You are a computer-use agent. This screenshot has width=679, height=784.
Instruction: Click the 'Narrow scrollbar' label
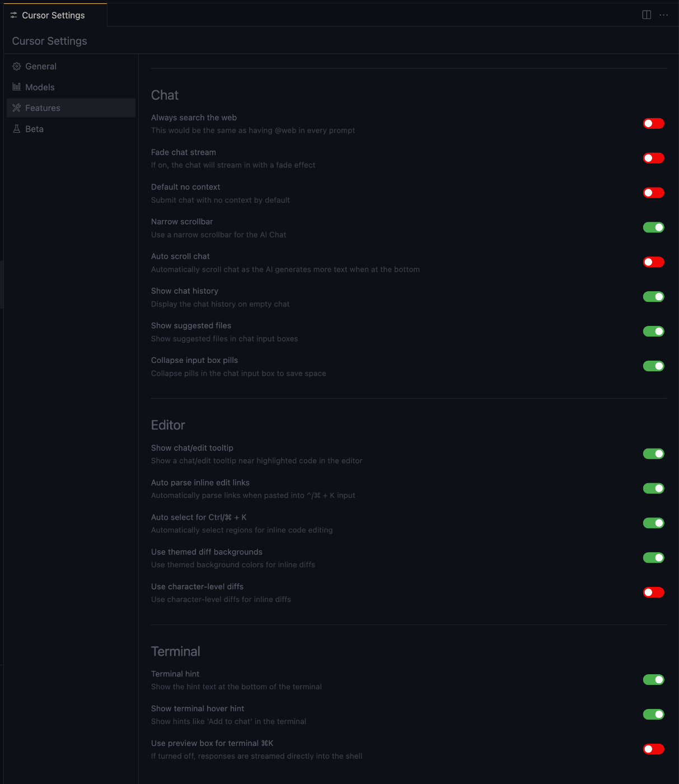click(x=182, y=222)
